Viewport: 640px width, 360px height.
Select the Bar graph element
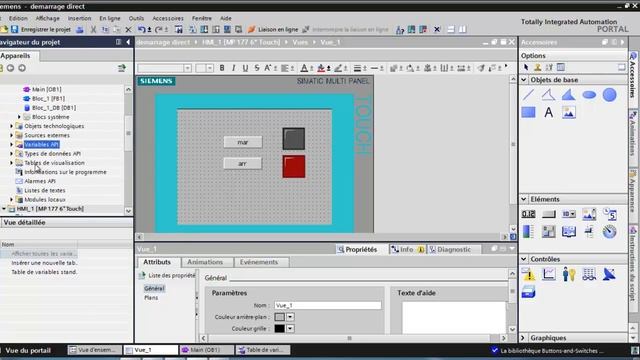(x=528, y=231)
